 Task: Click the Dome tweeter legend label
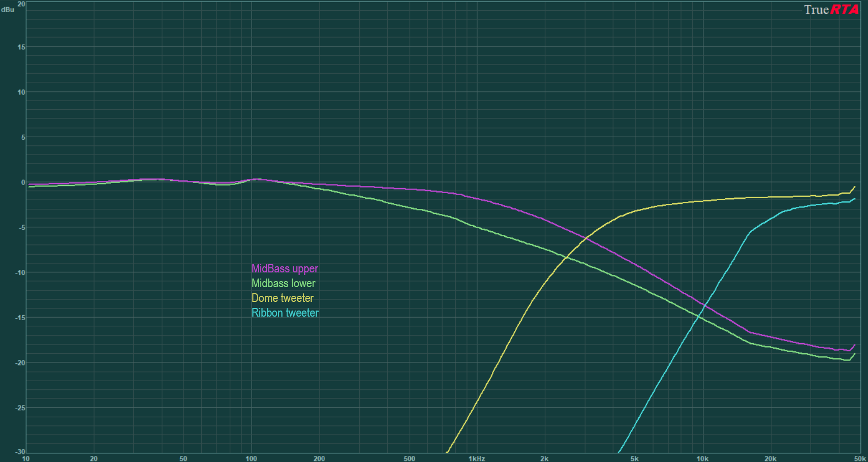pyautogui.click(x=282, y=298)
